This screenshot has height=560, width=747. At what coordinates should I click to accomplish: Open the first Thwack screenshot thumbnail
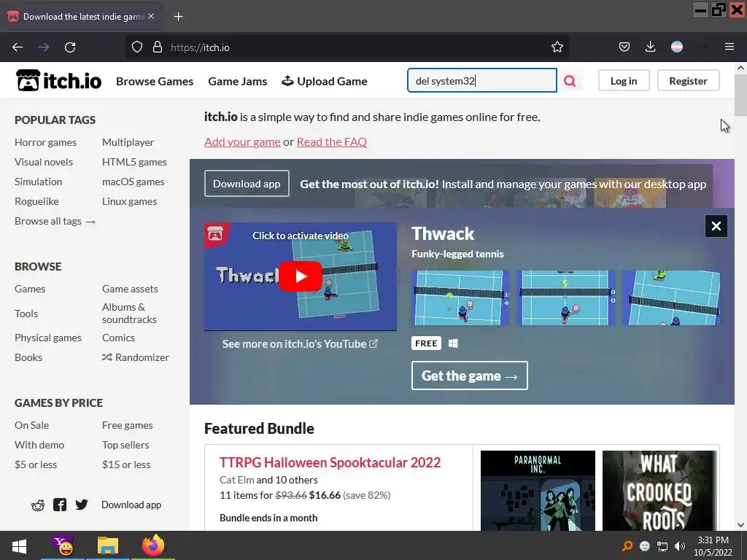[460, 298]
